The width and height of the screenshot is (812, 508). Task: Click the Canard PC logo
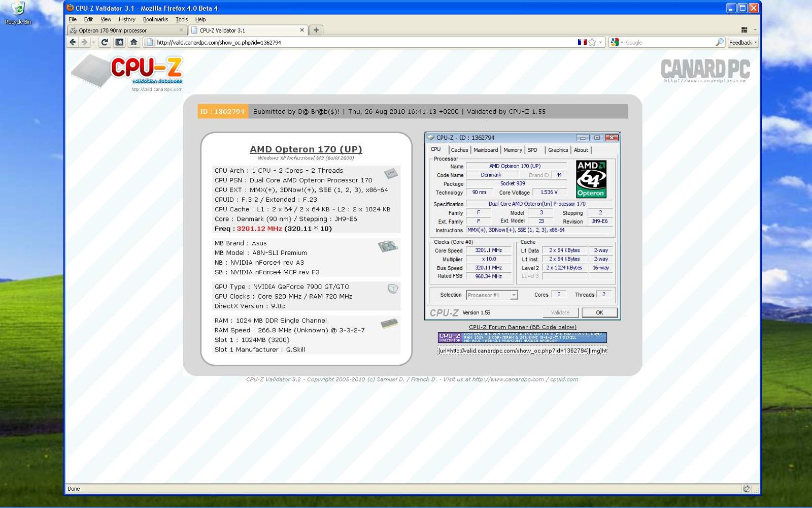coord(705,70)
